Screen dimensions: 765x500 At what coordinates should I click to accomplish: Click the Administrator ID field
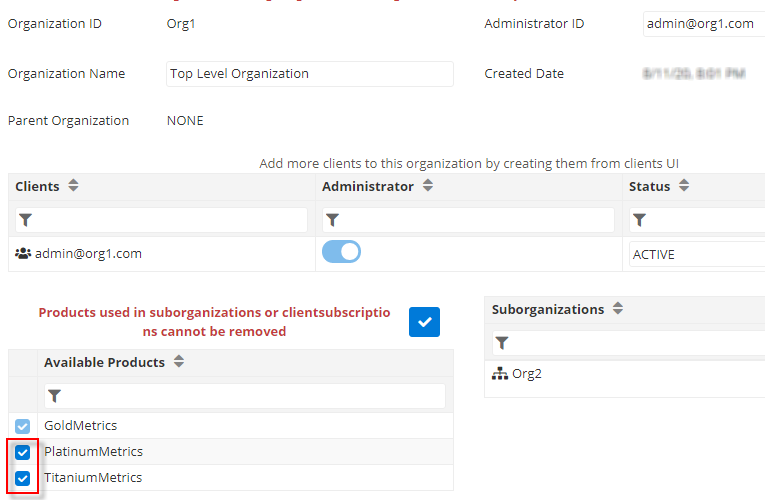coord(703,24)
